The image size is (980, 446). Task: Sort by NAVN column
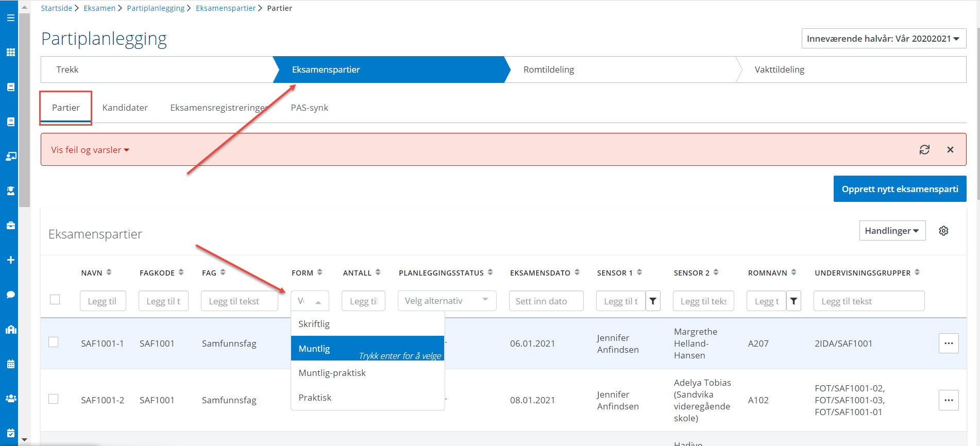(109, 272)
